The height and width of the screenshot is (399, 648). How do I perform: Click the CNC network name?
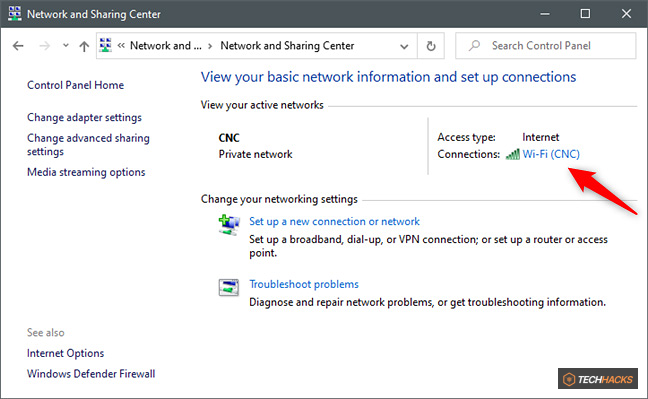coord(229,138)
